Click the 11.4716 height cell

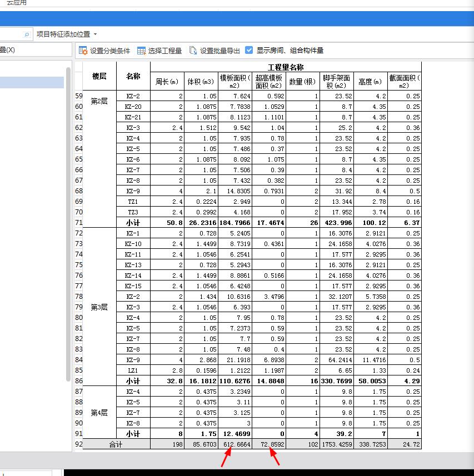point(371,360)
